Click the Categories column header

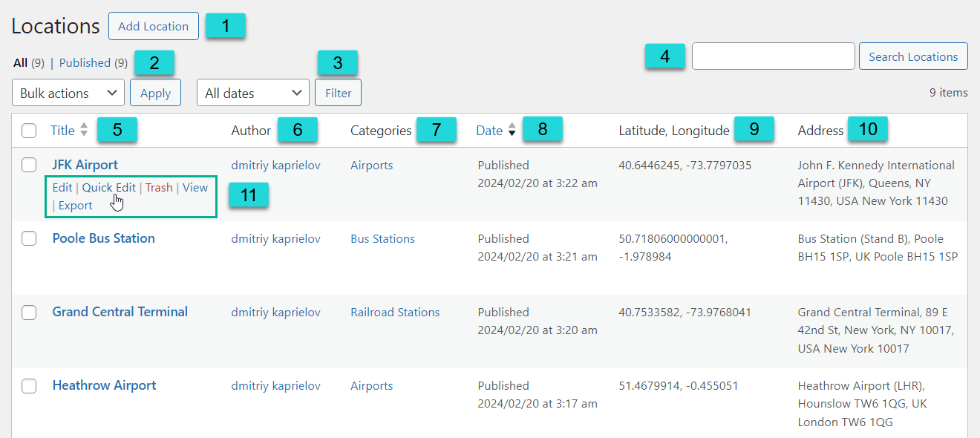[381, 131]
